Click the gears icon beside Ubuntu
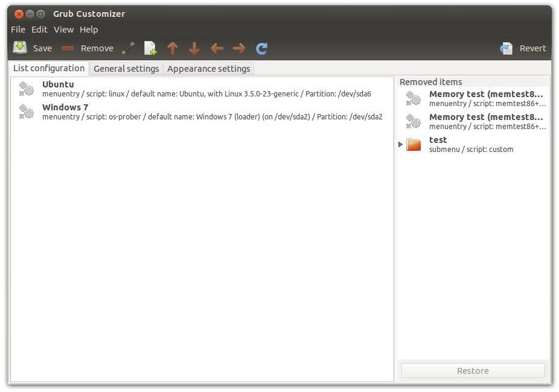Screen dimensions: 559x392 (27, 89)
